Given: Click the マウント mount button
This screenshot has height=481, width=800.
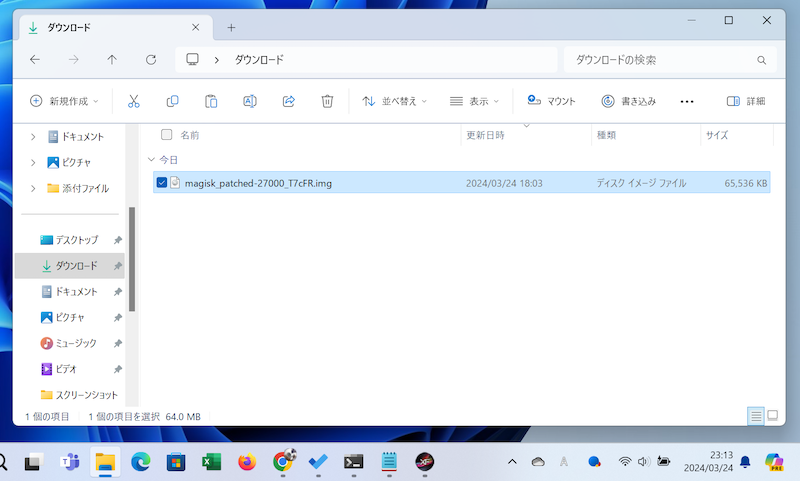Looking at the screenshot, I should tap(551, 101).
